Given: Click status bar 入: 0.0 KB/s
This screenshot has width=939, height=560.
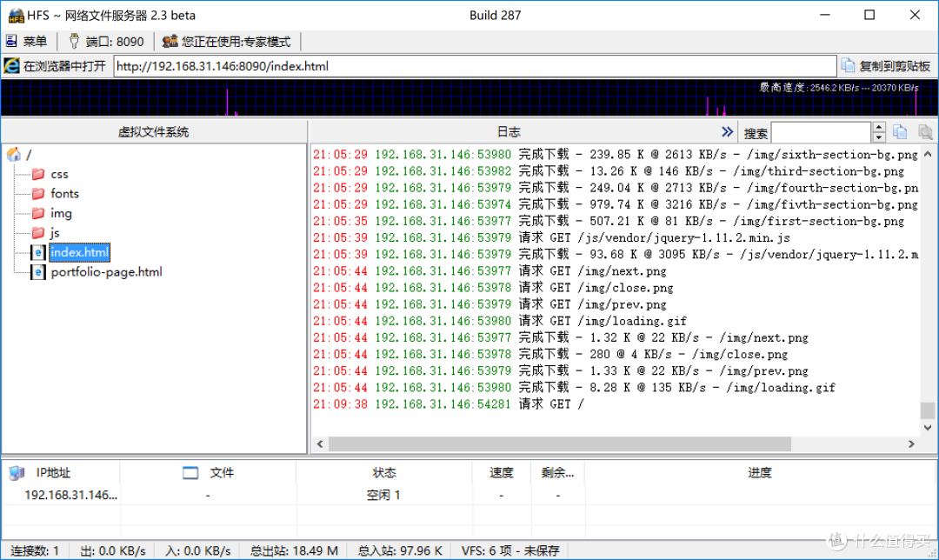Looking at the screenshot, I should click(x=197, y=550).
